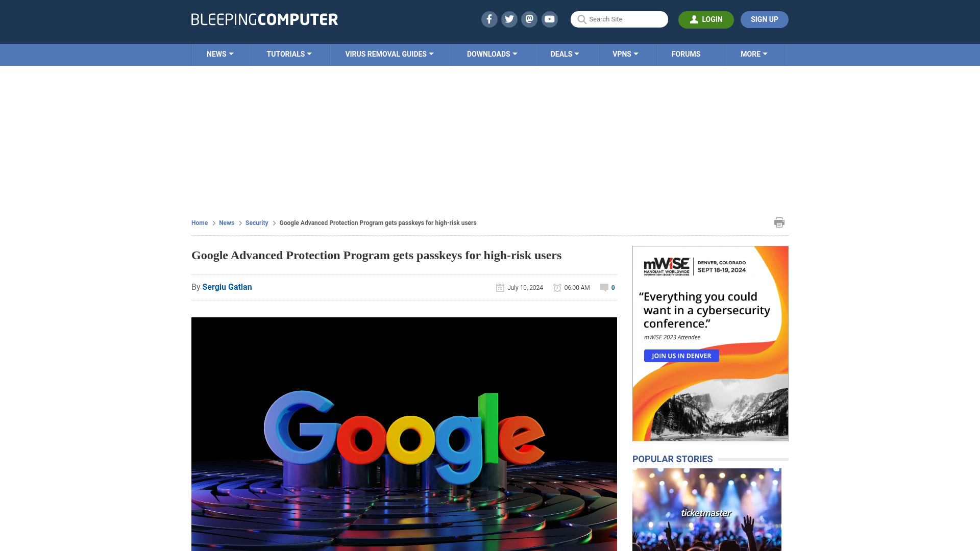Click the comments bubble icon
Viewport: 980px width, 551px height.
603,287
